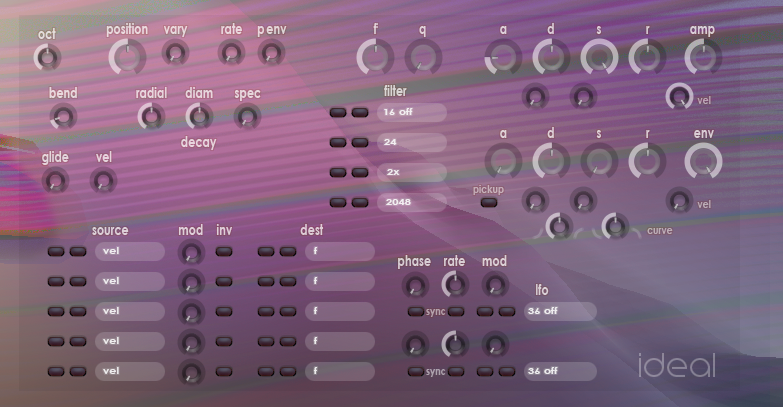The width and height of the screenshot is (783, 407).
Task: Click next button adjacent to 16 off field
Action: pyautogui.click(x=360, y=112)
